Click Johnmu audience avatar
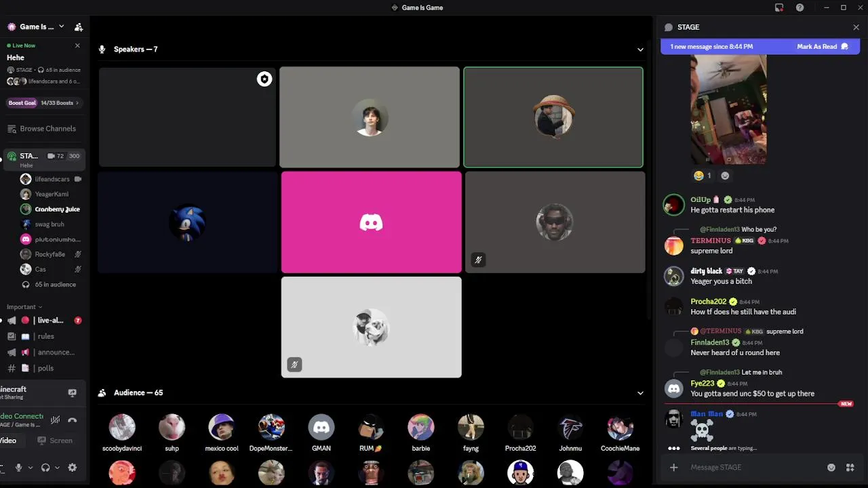This screenshot has width=868, height=488. point(570,428)
